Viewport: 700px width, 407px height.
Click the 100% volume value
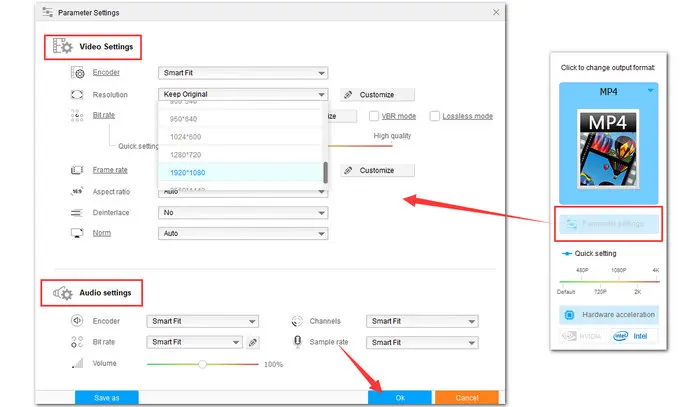[x=273, y=365]
